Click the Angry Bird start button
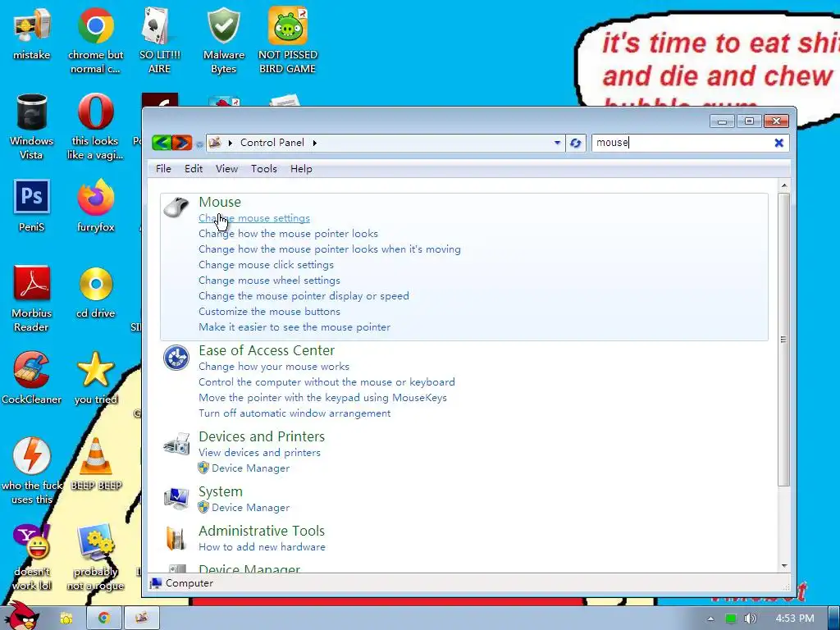The height and width of the screenshot is (630, 840). [x=22, y=616]
